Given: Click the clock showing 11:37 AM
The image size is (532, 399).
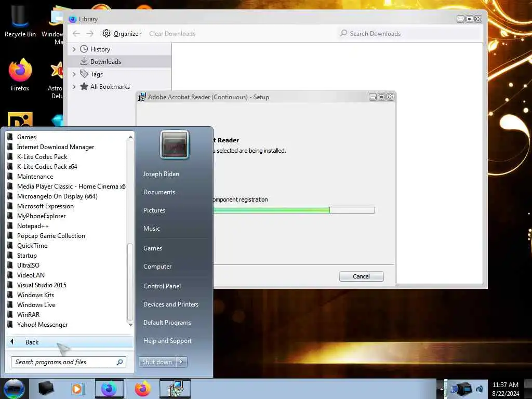Looking at the screenshot, I should click(x=506, y=385).
